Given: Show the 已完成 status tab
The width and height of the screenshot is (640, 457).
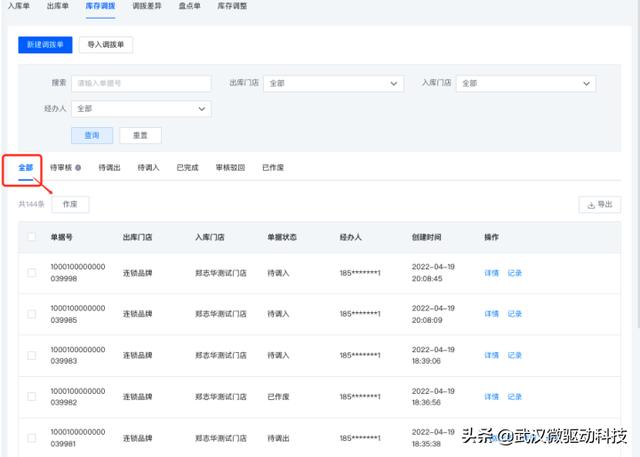Looking at the screenshot, I should 188,168.
